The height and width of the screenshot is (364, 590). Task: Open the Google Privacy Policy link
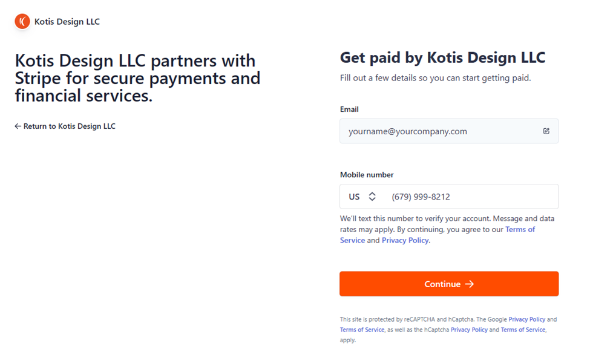(x=526, y=319)
